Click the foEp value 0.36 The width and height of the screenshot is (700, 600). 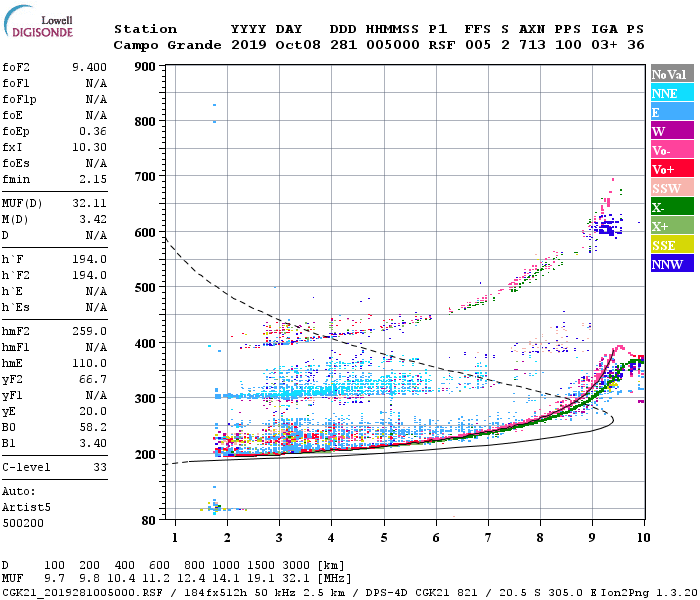coord(93,131)
